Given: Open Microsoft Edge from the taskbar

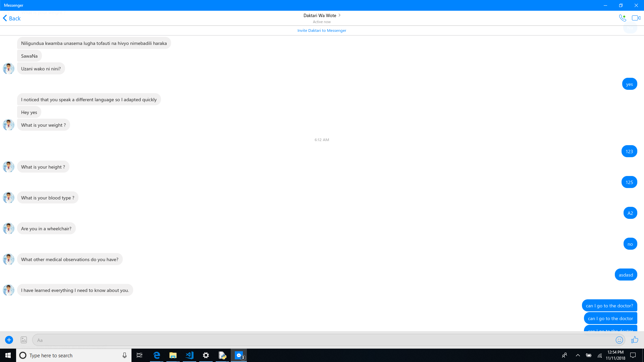Looking at the screenshot, I should [157, 355].
